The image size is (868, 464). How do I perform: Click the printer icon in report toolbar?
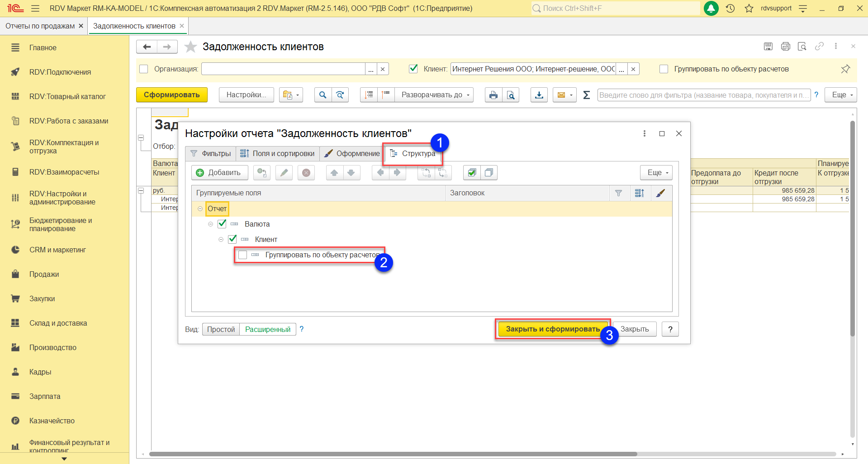[x=493, y=95]
